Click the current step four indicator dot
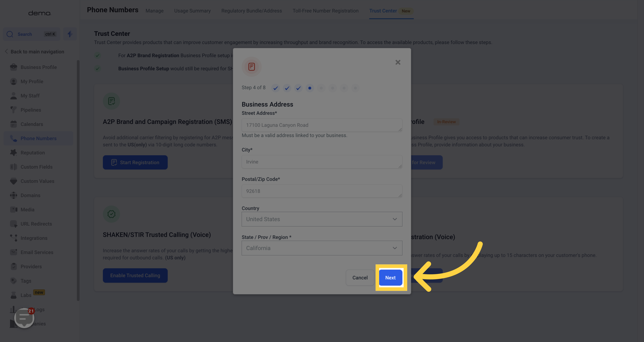Screen dimensions: 644x342 309,88
